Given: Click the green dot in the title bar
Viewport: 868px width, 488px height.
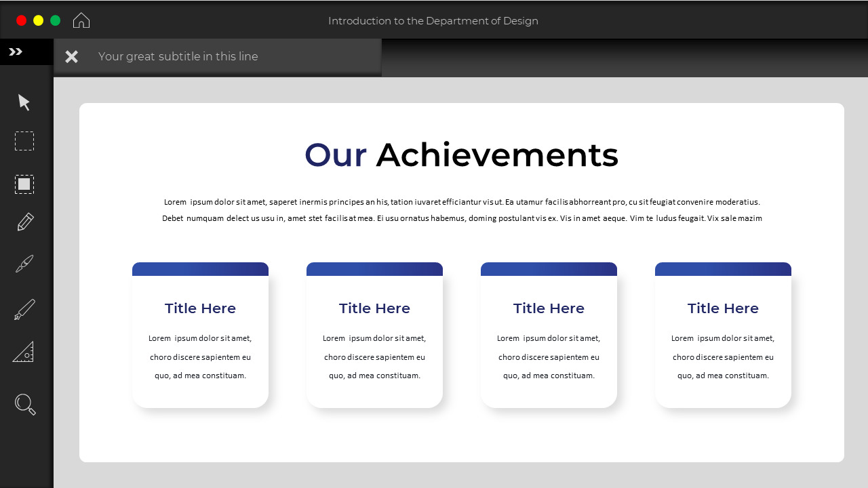Looking at the screenshot, I should click(55, 20).
